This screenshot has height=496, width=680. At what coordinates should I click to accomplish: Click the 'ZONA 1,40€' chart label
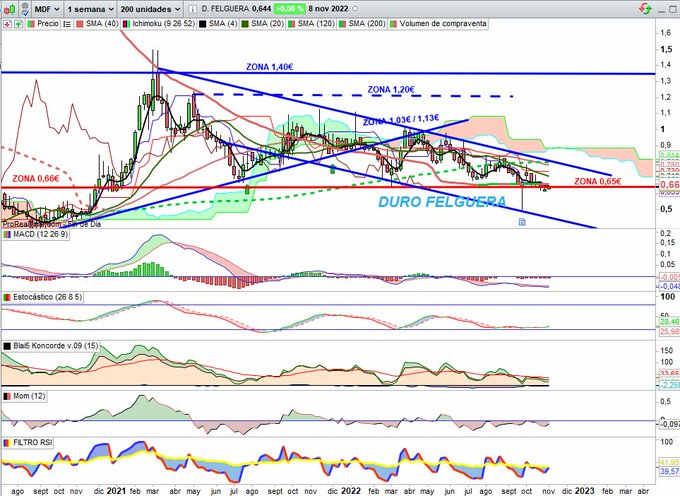coord(269,67)
